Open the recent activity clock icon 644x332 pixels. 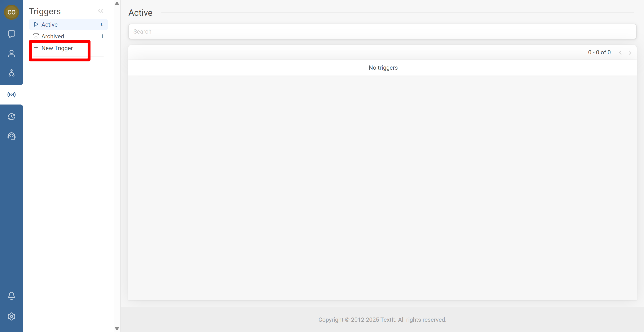12,117
